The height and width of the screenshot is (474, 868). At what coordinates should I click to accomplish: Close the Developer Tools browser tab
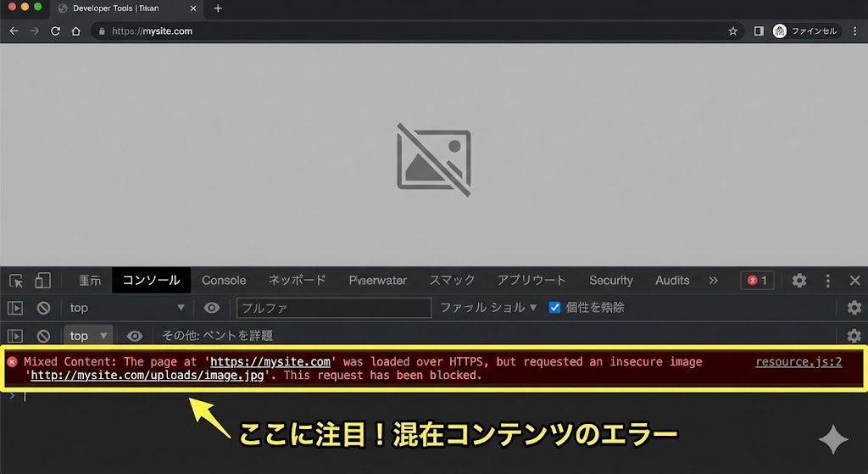coord(193,8)
